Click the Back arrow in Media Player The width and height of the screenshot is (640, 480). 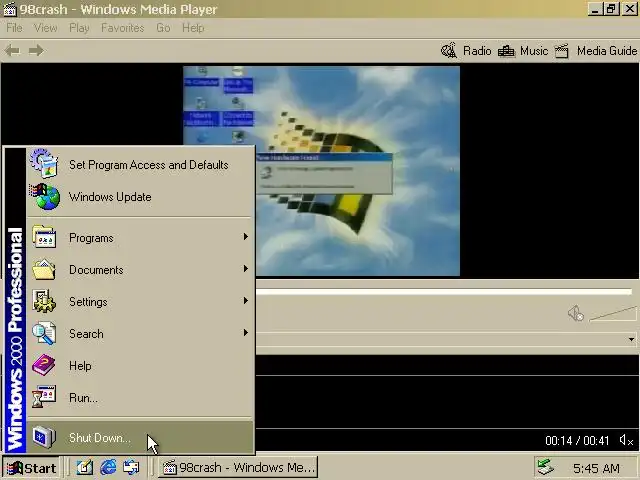pyautogui.click(x=12, y=51)
